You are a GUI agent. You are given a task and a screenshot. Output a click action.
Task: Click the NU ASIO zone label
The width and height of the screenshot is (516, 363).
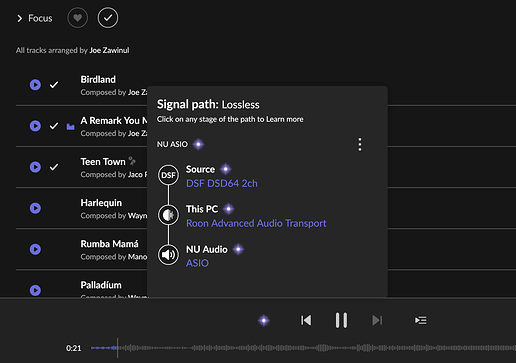(172, 144)
